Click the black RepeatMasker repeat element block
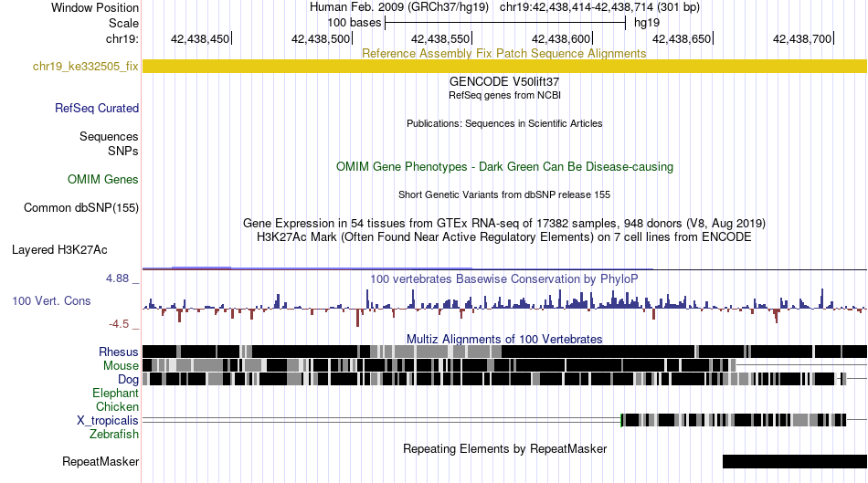The image size is (868, 483). [x=794, y=461]
